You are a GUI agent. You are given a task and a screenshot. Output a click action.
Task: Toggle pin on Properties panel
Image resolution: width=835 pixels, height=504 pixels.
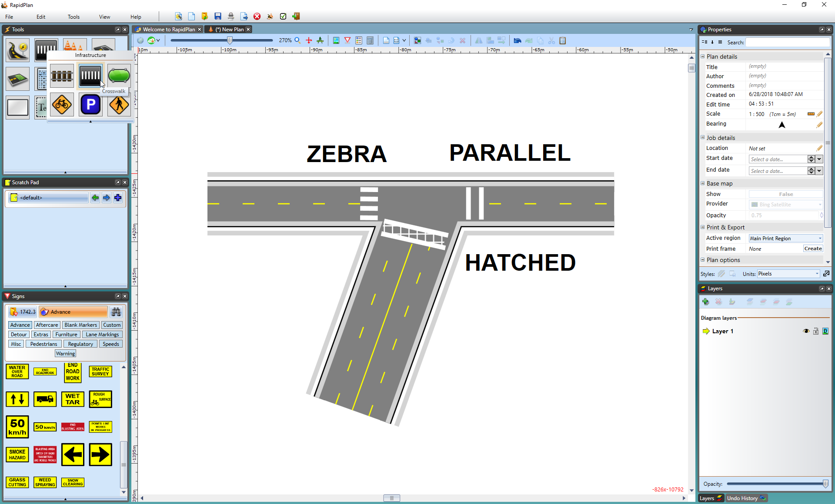point(822,30)
